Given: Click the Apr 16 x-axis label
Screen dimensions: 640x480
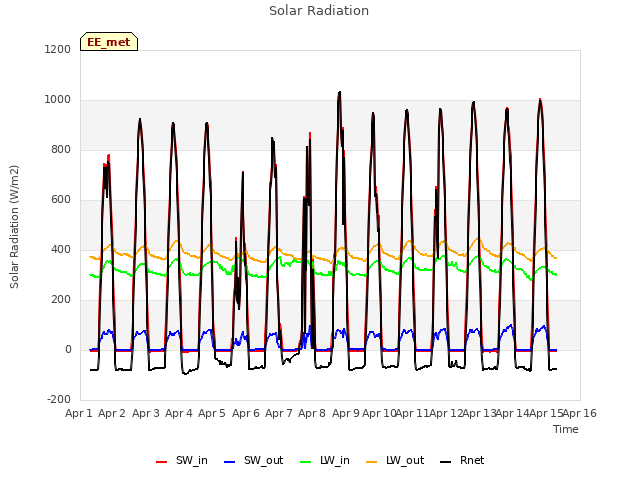Looking at the screenshot, I should 580,413.
